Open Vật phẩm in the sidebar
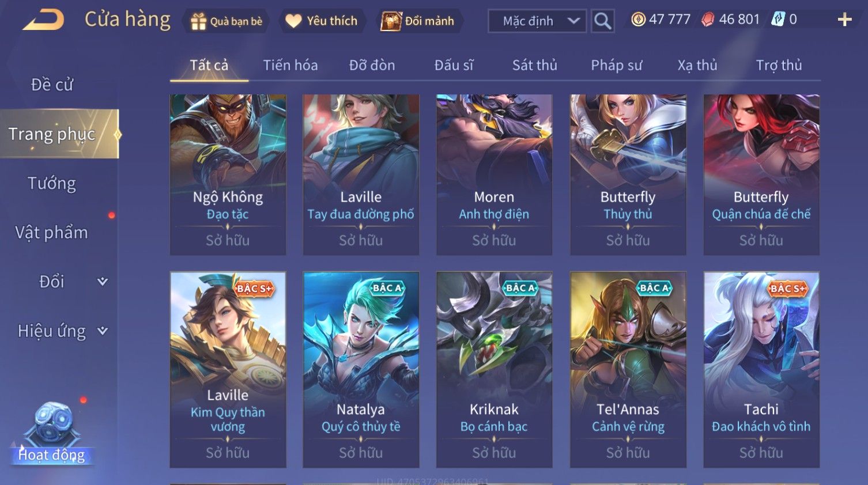868x485 pixels. [x=52, y=232]
